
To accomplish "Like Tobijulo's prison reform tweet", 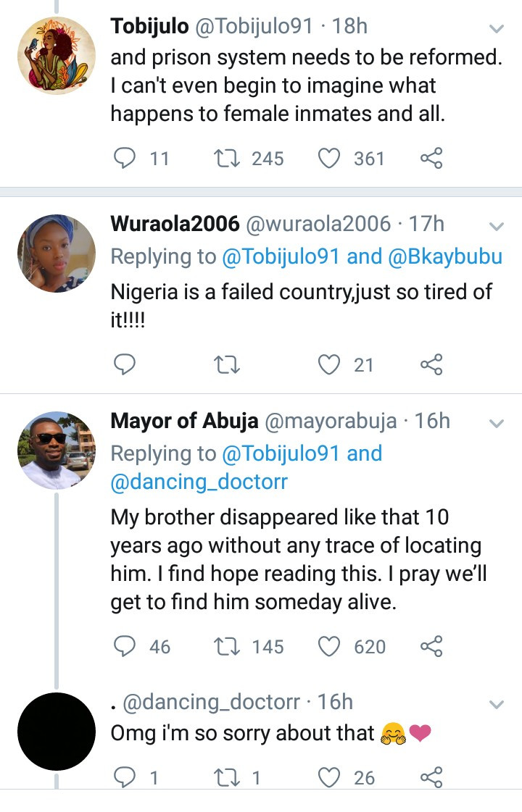I will pyautogui.click(x=330, y=158).
